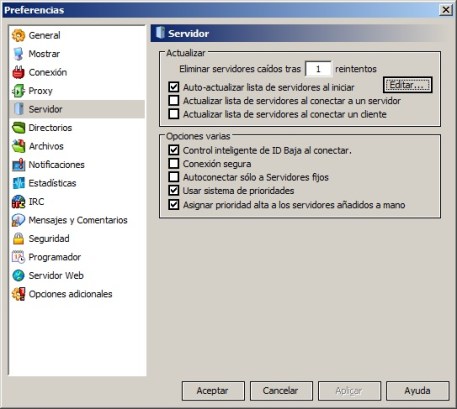Enable Conexión segura checkbox
Screen dimensions: 457x409
point(174,164)
